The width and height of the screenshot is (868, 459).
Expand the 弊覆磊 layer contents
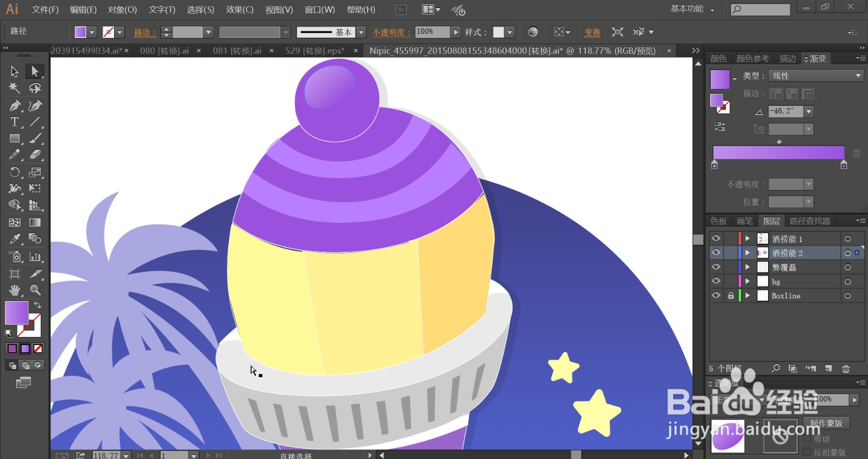[748, 267]
